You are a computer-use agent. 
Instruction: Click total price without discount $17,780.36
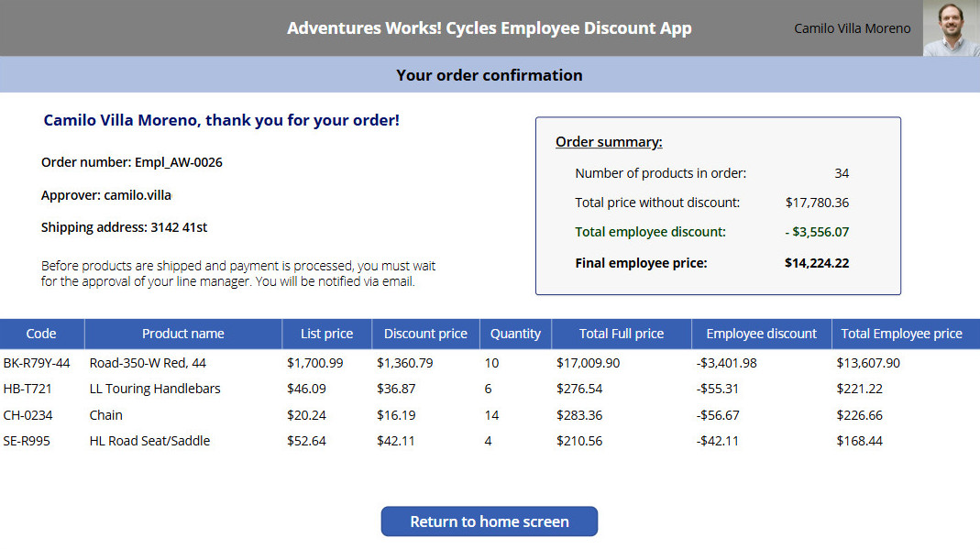tap(817, 203)
